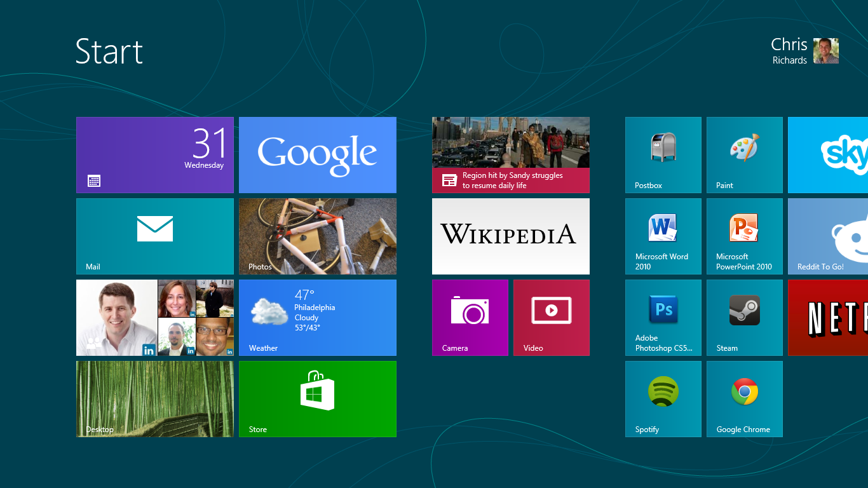Open the news tile about Sandy
This screenshot has height=488, width=868.
511,155
